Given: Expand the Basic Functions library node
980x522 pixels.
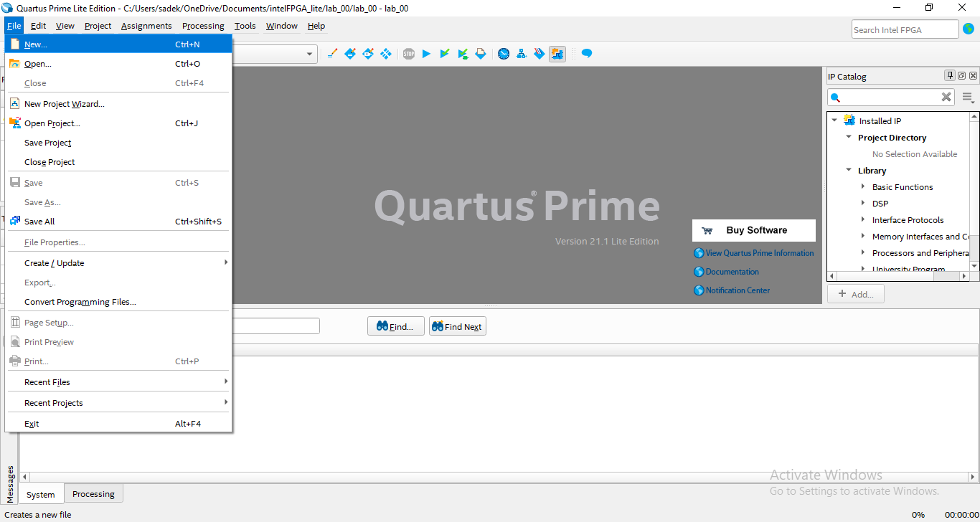Looking at the screenshot, I should click(x=863, y=187).
